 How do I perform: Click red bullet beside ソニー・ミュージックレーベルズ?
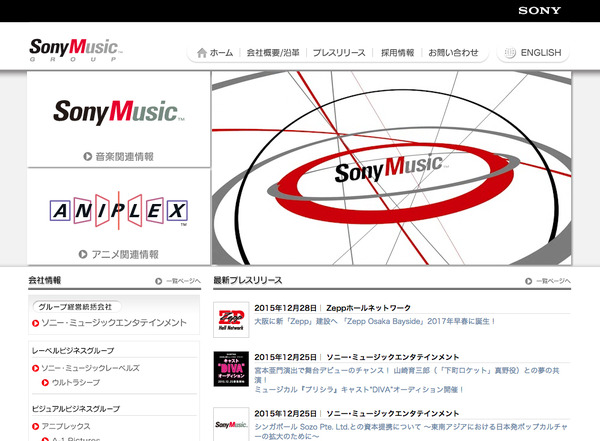point(36,368)
